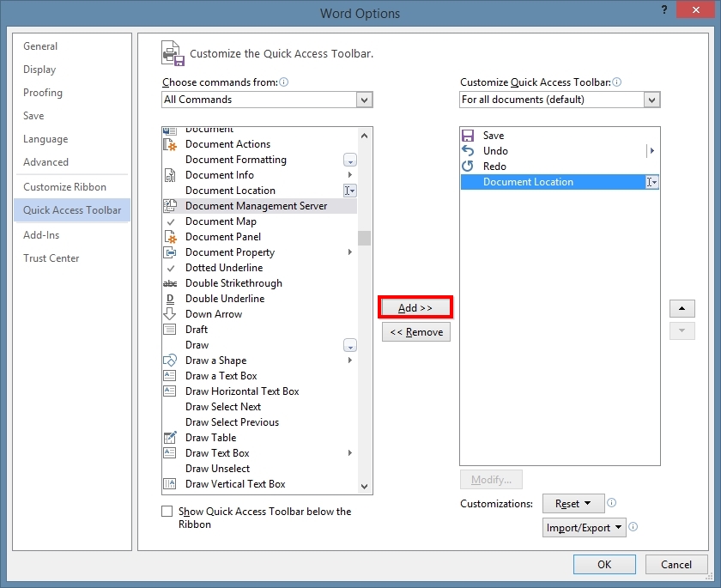This screenshot has height=588, width=721.
Task: Click the Redo arrow icon
Action: [468, 167]
